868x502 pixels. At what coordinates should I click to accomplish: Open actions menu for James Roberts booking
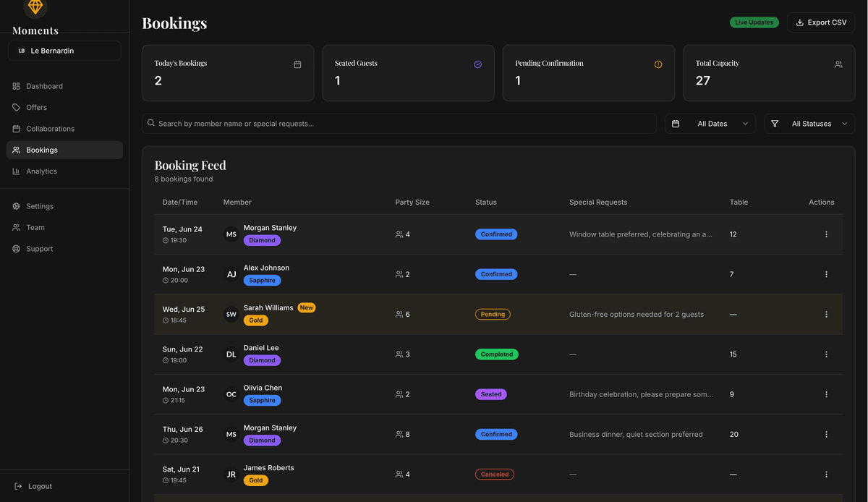point(826,475)
